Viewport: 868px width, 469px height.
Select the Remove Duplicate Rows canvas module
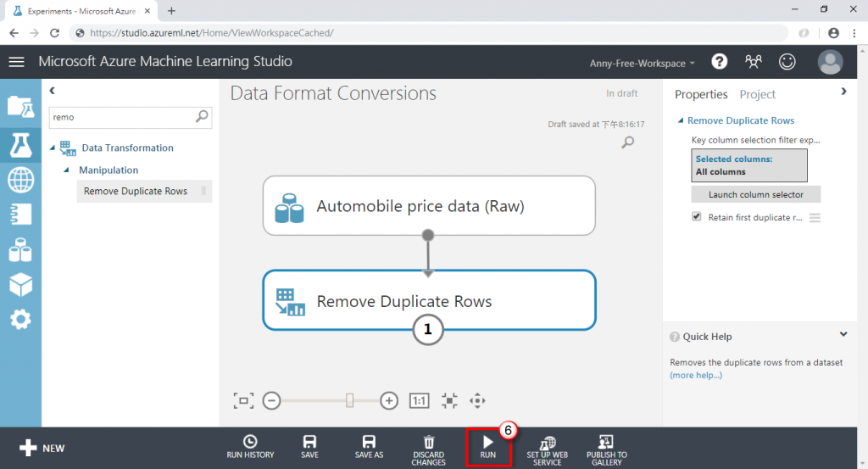tap(429, 300)
